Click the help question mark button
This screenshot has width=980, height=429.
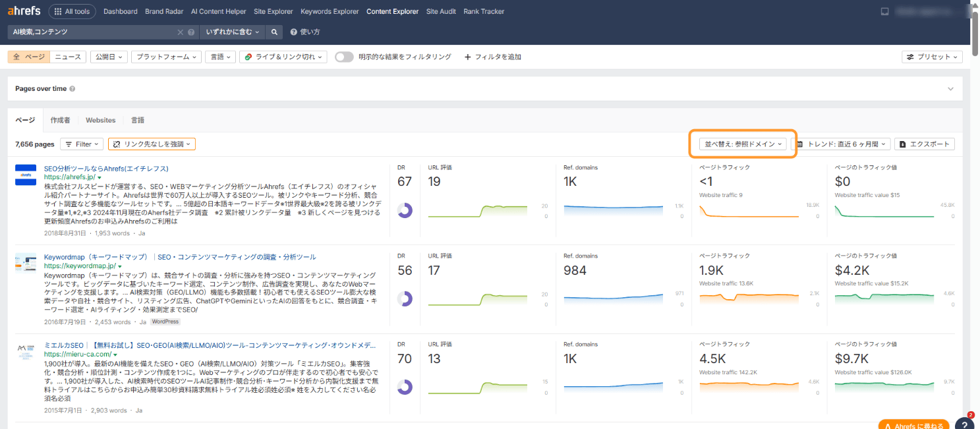tap(964, 424)
